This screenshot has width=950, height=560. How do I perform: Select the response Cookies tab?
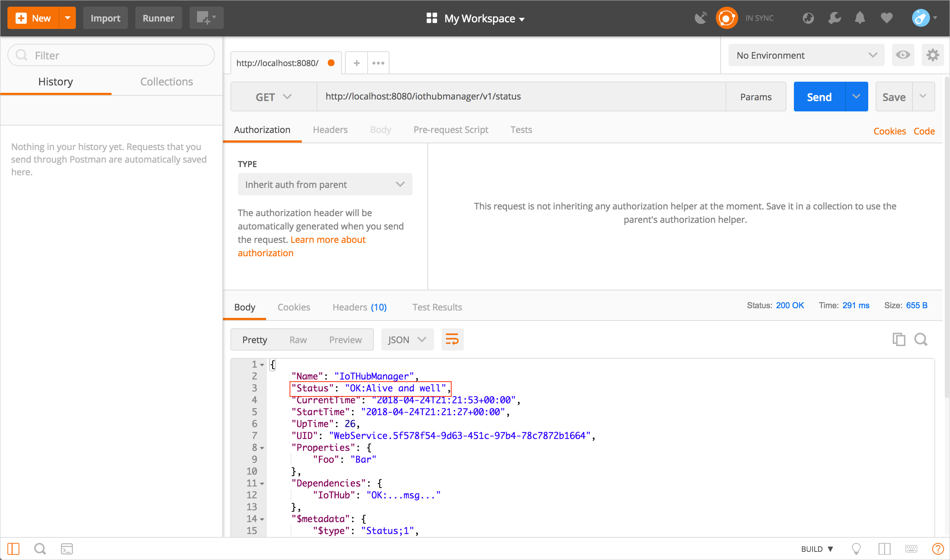[x=294, y=307]
